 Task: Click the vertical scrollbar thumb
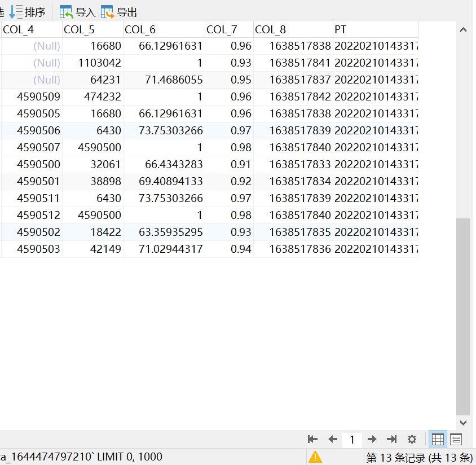coord(463,316)
